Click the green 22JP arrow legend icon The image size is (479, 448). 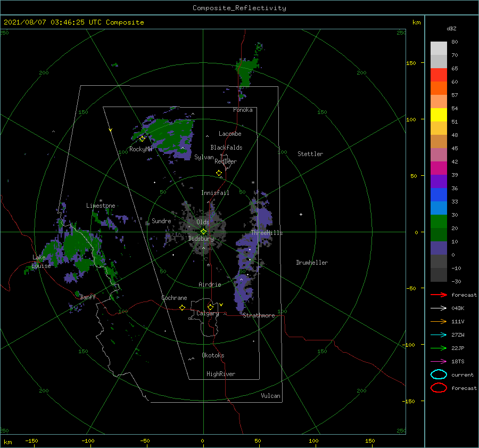coord(439,348)
